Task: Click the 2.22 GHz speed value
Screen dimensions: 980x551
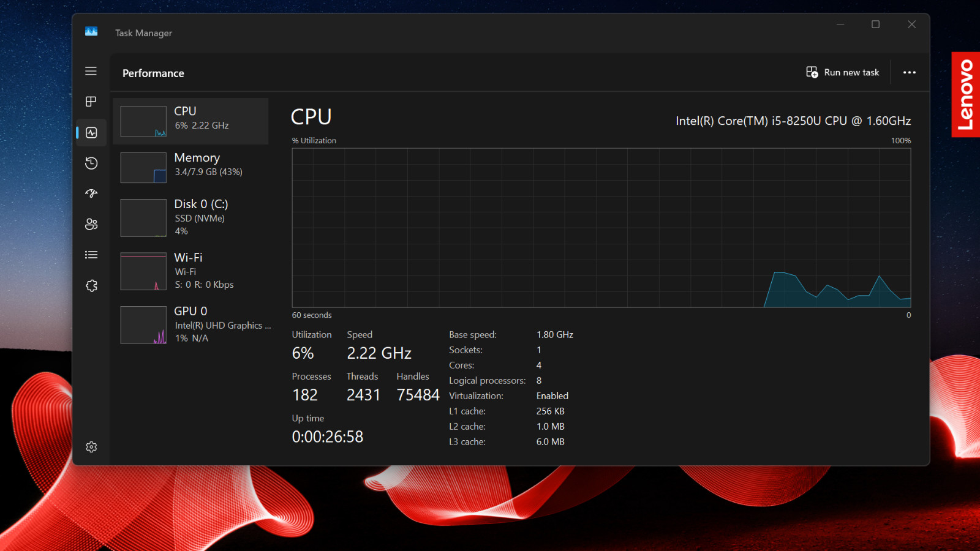Action: click(x=379, y=353)
